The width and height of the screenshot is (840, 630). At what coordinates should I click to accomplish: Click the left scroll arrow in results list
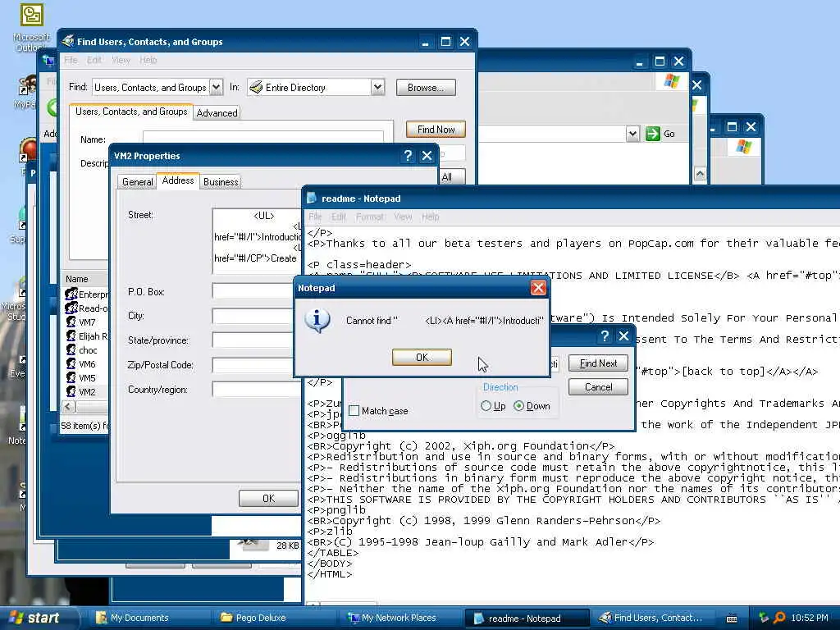pos(68,407)
